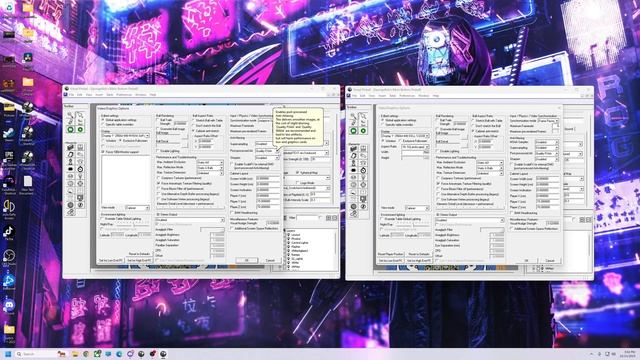The image size is (640, 360).
Task: Choose Windowed mode in left dialog
Action: tap(110, 140)
